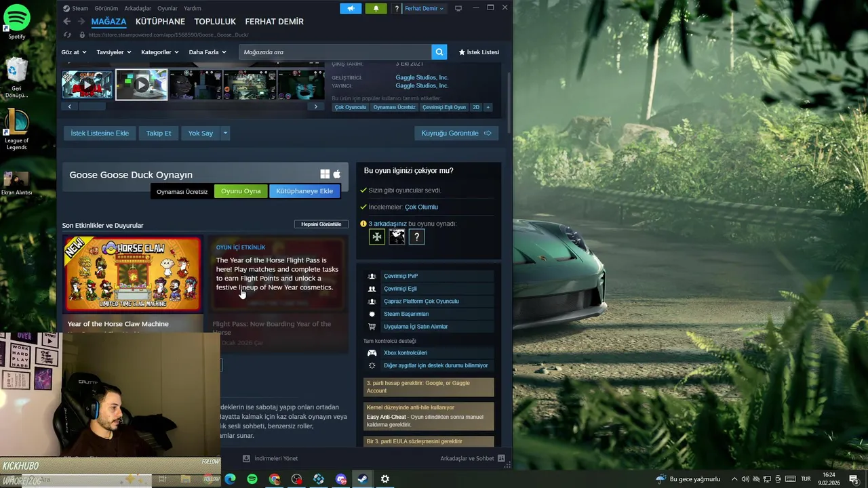Click the Kütüphaneye Ekle button
This screenshot has width=868, height=488.
(304, 191)
